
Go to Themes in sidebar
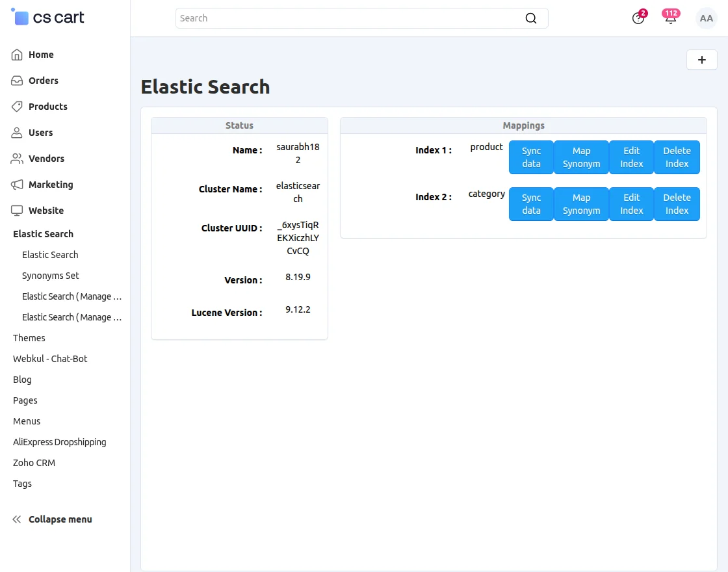tap(29, 338)
